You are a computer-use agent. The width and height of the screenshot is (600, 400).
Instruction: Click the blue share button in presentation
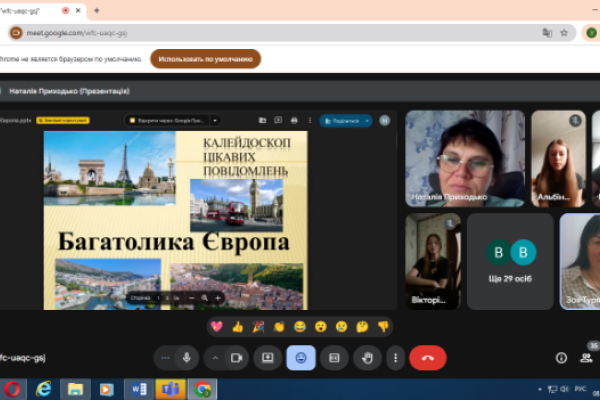click(343, 120)
